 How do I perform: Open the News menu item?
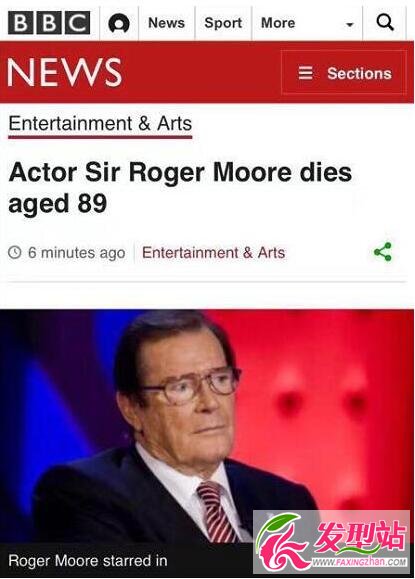coord(166,23)
